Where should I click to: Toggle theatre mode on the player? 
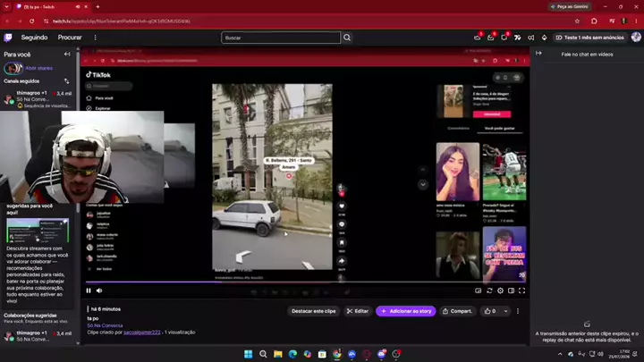point(511,290)
